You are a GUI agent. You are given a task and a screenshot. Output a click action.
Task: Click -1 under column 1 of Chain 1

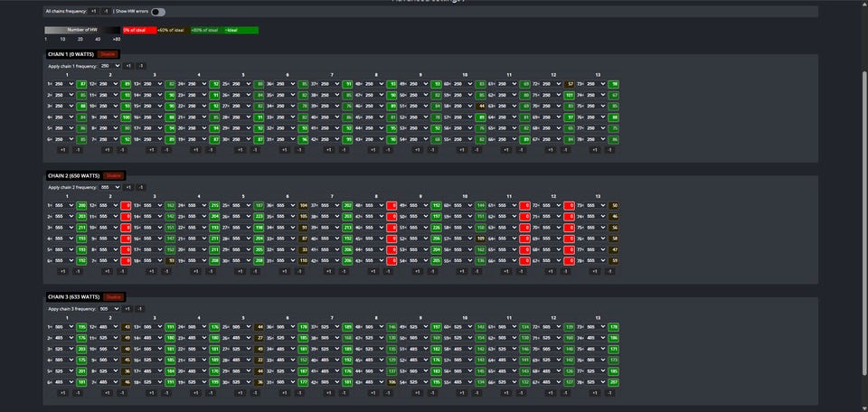tap(78, 150)
